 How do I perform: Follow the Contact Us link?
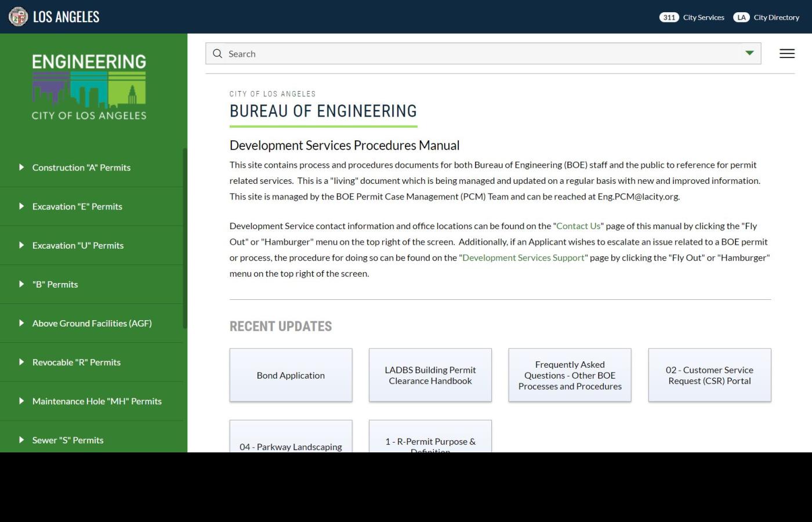[x=578, y=226]
